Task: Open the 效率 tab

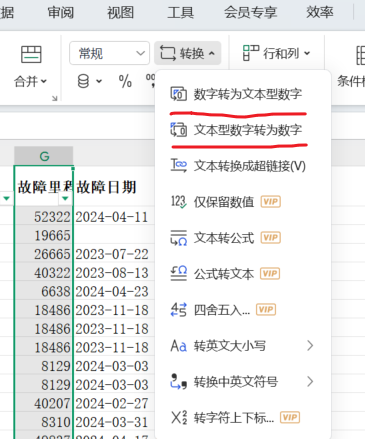Action: [x=320, y=13]
